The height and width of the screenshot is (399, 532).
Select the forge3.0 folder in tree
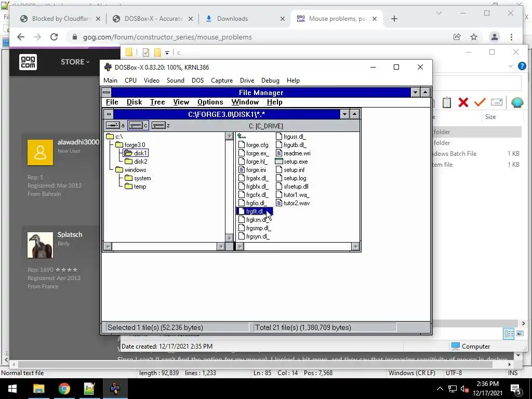pos(130,145)
